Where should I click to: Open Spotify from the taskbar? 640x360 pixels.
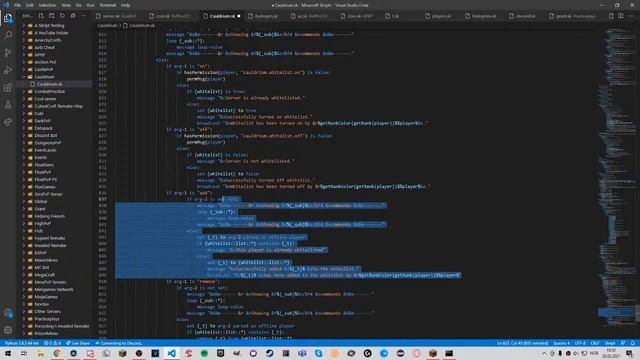pos(204,353)
